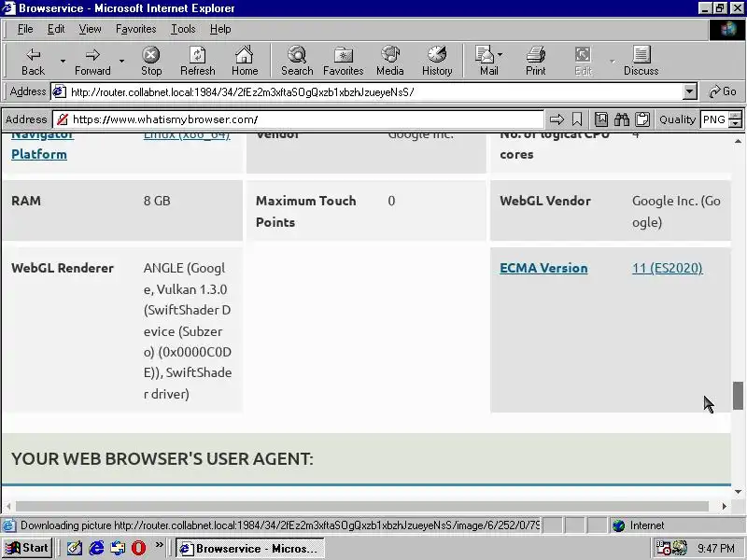Select the Browservice taskbar button
This screenshot has height=560, width=747.
click(249, 548)
